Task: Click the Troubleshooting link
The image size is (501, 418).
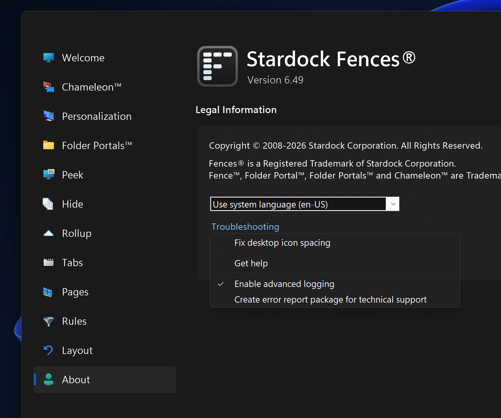Action: [245, 227]
